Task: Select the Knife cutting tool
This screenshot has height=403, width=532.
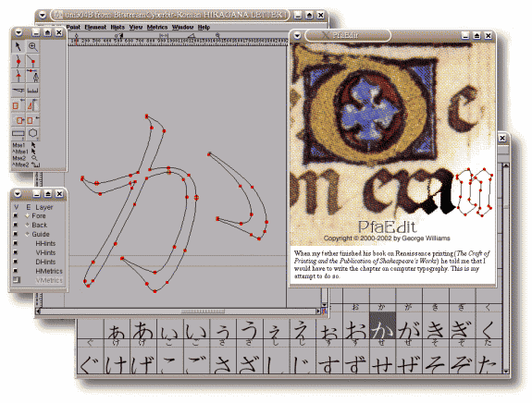Action: 18,91
